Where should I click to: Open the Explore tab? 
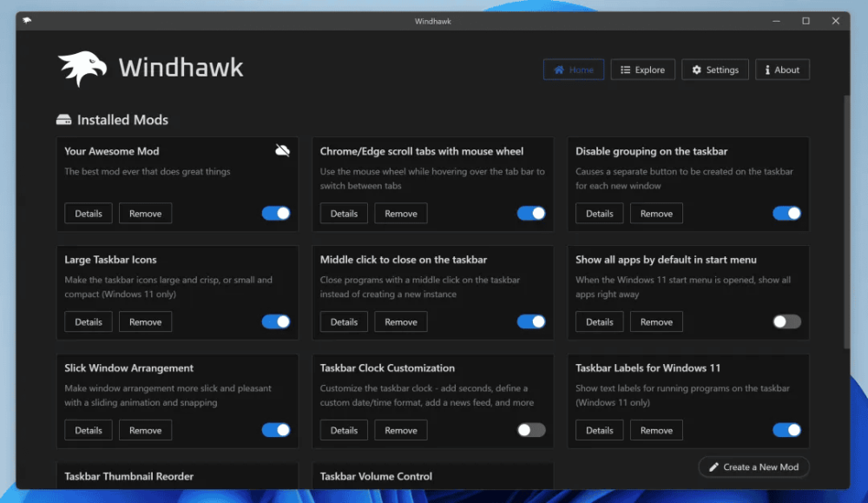tap(642, 69)
